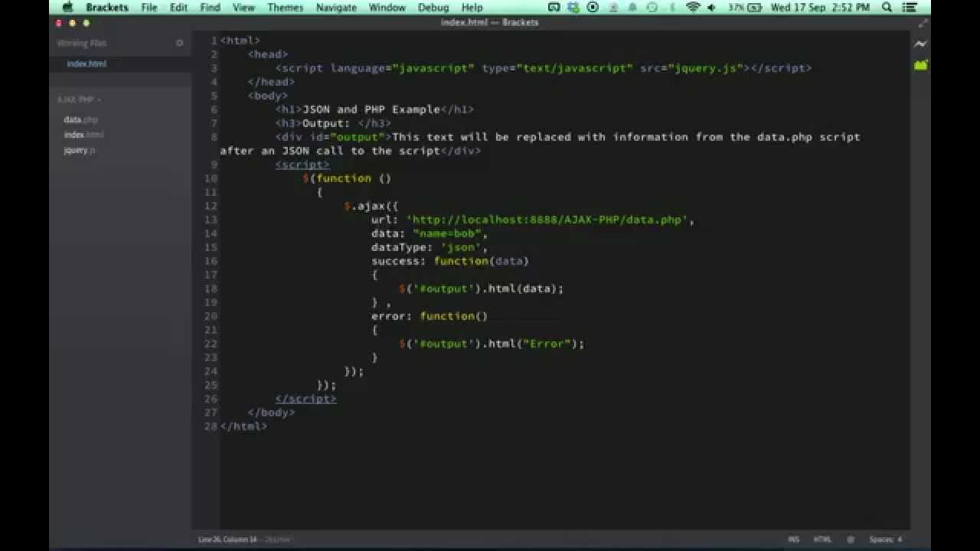Click the localhost data.php URL string
The height and width of the screenshot is (551, 980).
coord(547,220)
